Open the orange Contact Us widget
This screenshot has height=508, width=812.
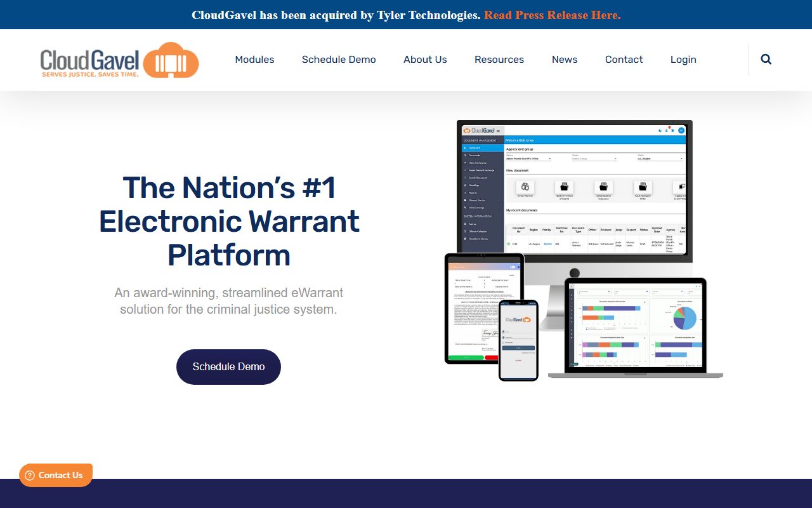56,475
